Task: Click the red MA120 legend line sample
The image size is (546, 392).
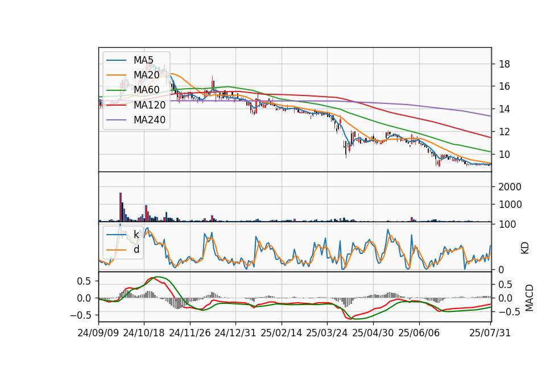Action: 116,105
